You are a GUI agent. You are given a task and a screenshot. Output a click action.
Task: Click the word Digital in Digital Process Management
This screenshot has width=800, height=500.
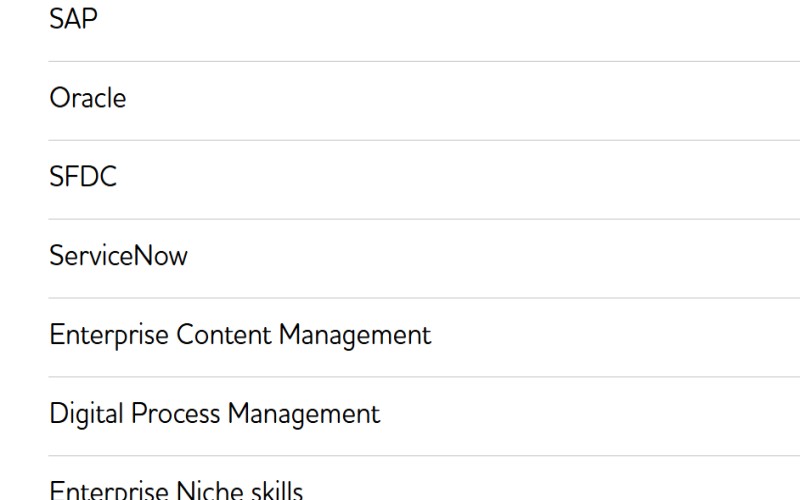click(87, 414)
